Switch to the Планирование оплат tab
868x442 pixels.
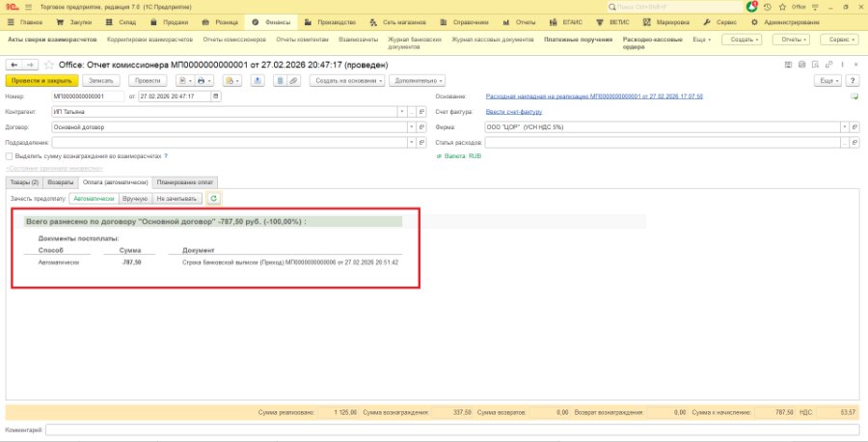point(185,182)
